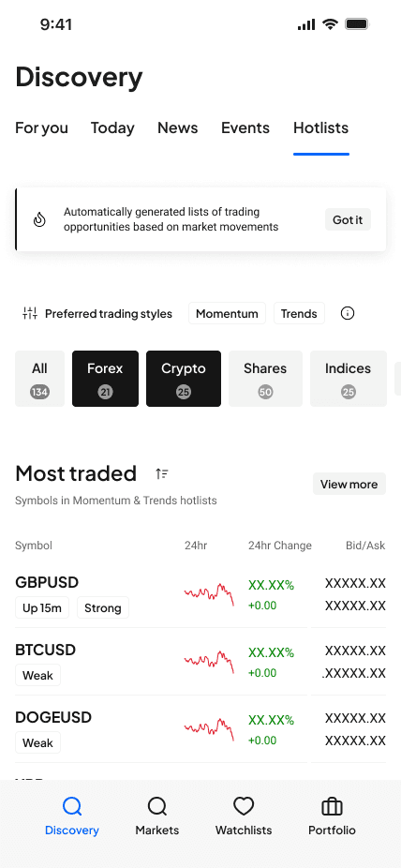401x868 pixels.
Task: Select the All filter chip
Action: click(x=40, y=379)
